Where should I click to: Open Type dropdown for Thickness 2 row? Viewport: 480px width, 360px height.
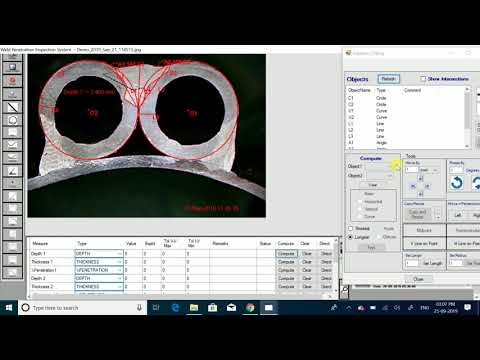pos(120,286)
